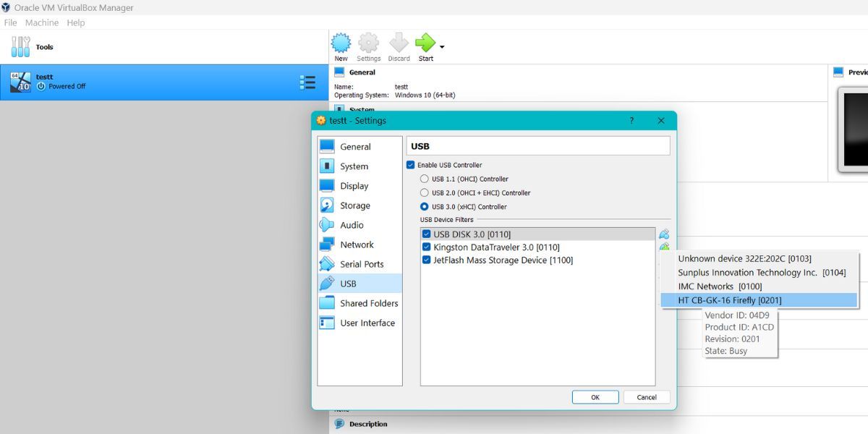Choose HT CB-GK-16 Firefly device
The width and height of the screenshot is (868, 434).
pyautogui.click(x=759, y=300)
